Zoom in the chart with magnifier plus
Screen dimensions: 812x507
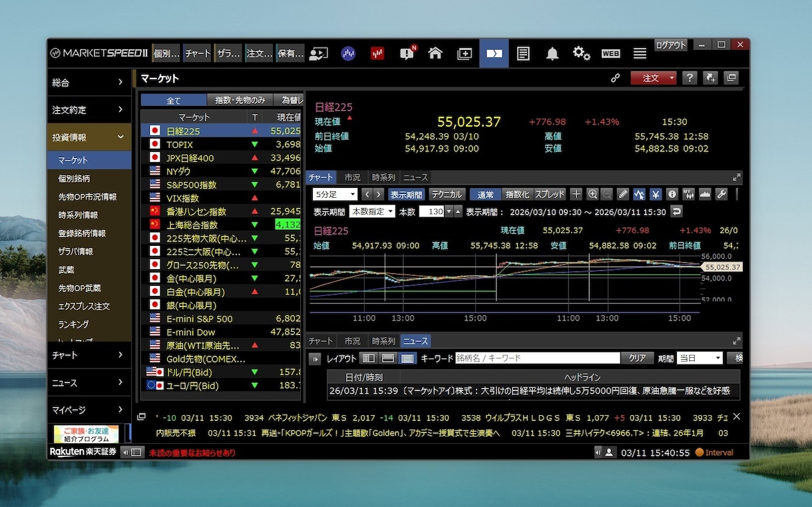coord(592,194)
